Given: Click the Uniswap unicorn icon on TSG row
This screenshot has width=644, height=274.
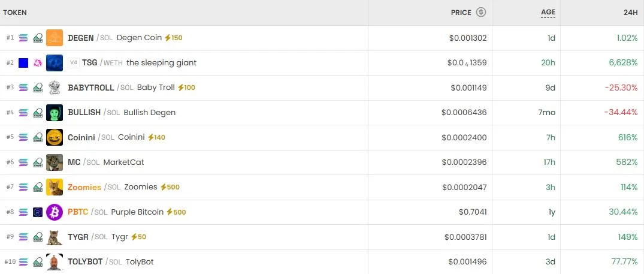Looking at the screenshot, I should pos(38,63).
